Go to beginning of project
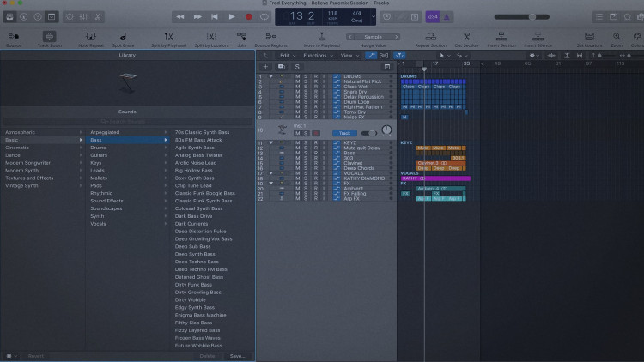The width and height of the screenshot is (644, 362). pos(215,17)
